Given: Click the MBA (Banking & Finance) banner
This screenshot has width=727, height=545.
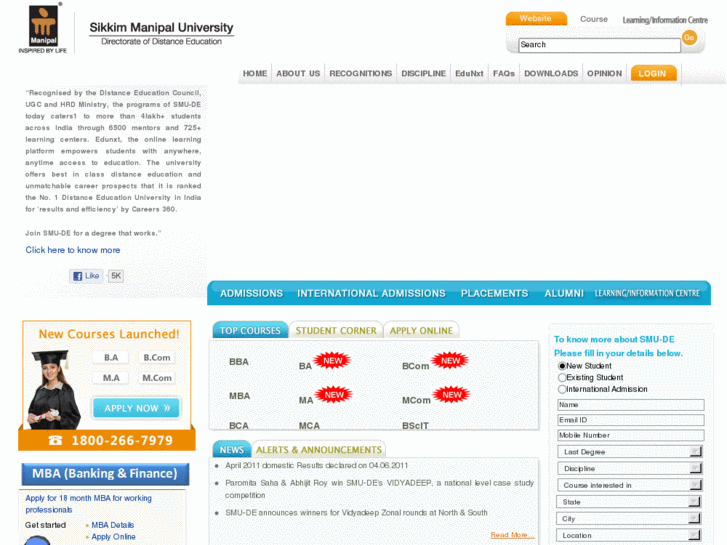Looking at the screenshot, I should (x=105, y=474).
